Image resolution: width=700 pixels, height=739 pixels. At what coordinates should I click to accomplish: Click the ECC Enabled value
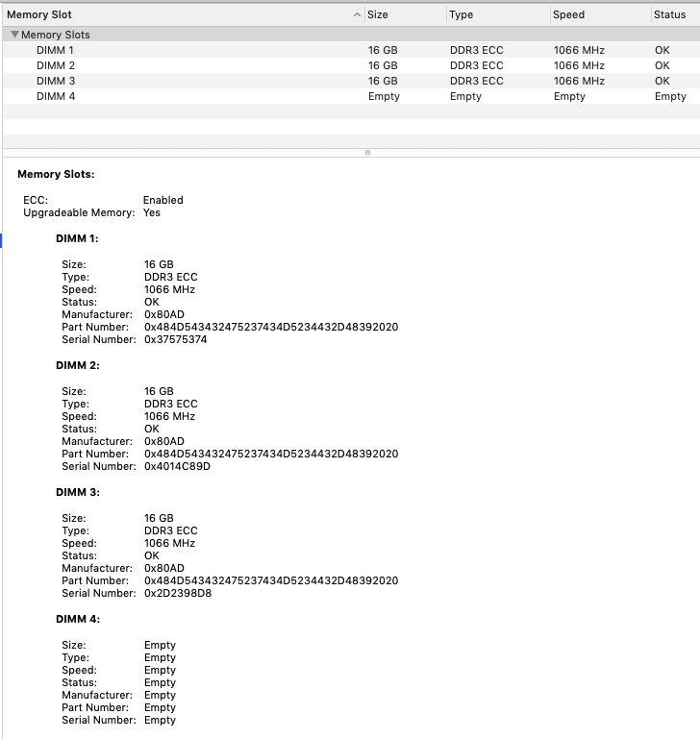162,200
